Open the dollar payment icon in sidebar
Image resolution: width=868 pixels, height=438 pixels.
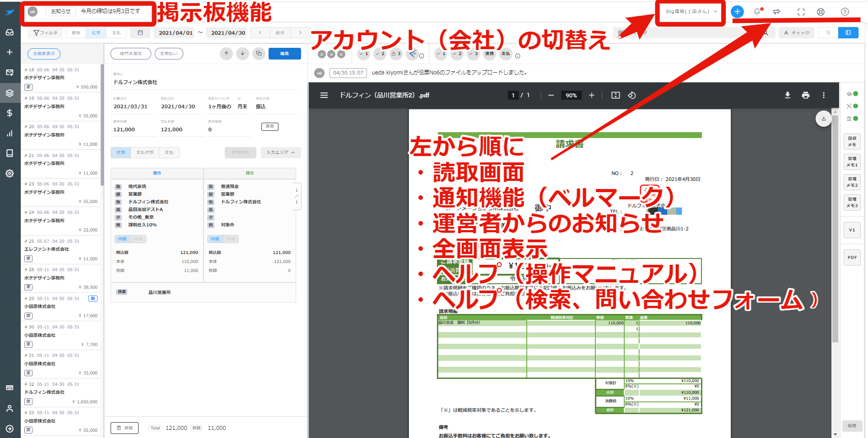(x=9, y=113)
